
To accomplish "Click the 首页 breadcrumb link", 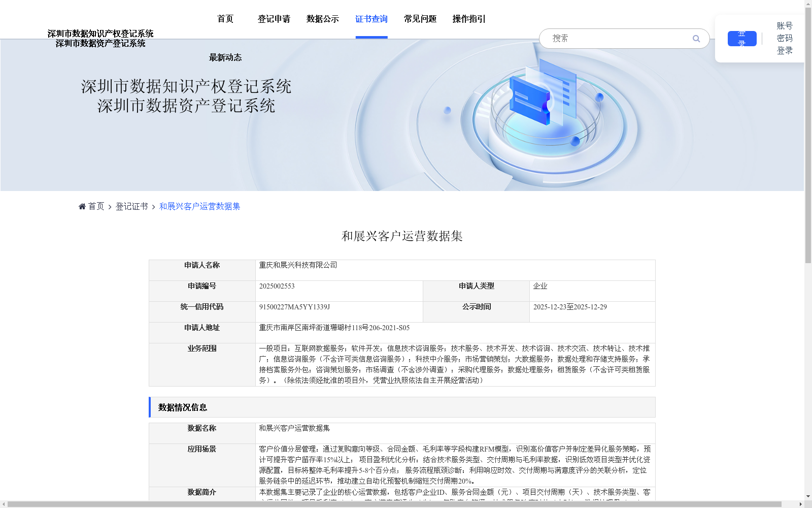I will pos(96,206).
